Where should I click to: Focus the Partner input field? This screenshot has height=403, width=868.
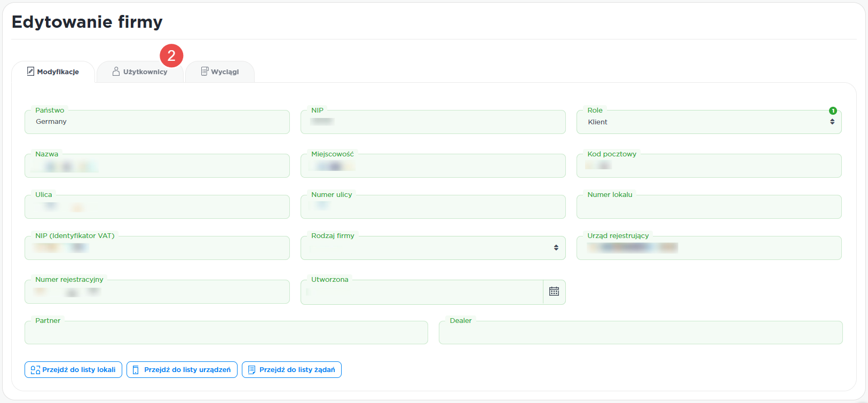[226, 333]
